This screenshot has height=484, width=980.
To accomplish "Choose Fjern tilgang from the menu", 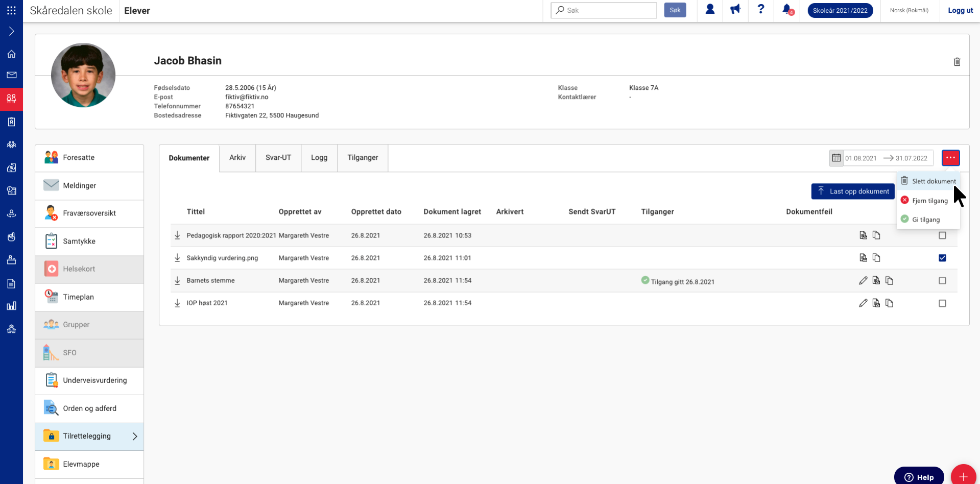I will 928,201.
